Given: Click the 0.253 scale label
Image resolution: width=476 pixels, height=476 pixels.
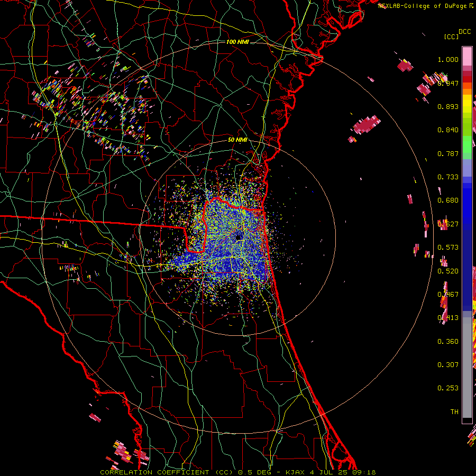Looking at the screenshot, I should pos(448,388).
